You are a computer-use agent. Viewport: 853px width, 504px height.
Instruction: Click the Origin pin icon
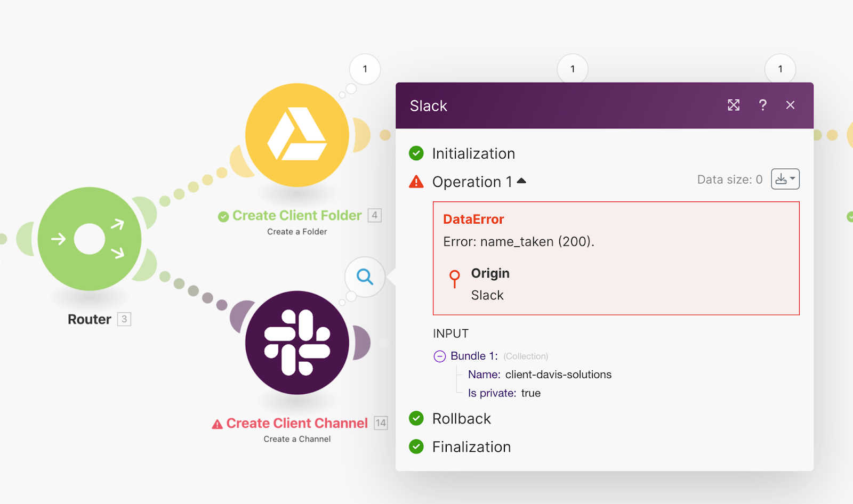pyautogui.click(x=454, y=279)
